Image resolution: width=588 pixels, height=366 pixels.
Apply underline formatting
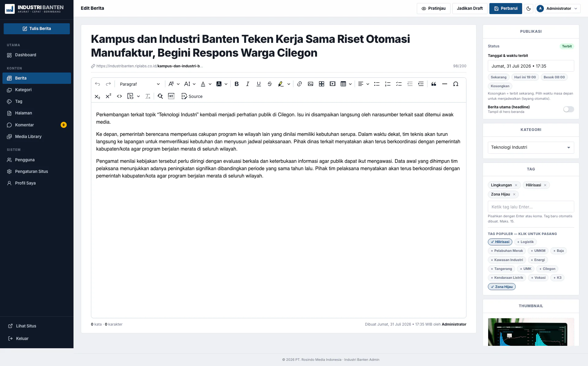pos(258,84)
